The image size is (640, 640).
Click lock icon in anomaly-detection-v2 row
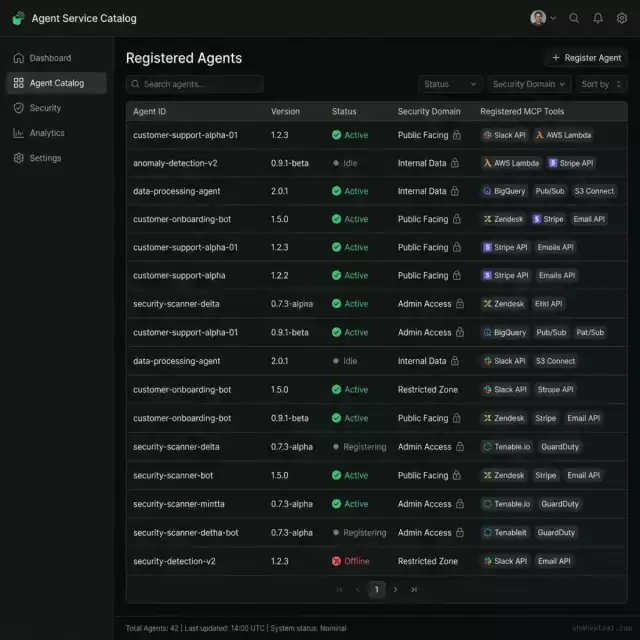click(x=454, y=163)
